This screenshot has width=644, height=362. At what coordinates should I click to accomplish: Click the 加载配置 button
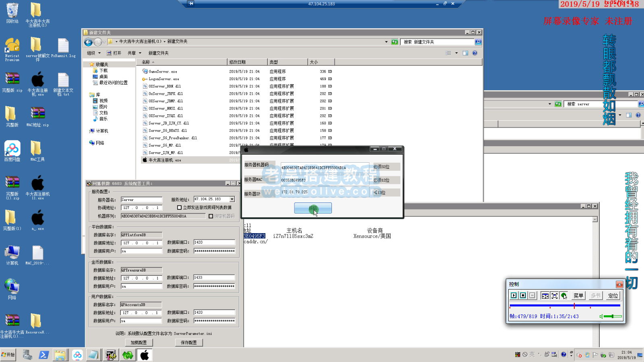coord(139,343)
